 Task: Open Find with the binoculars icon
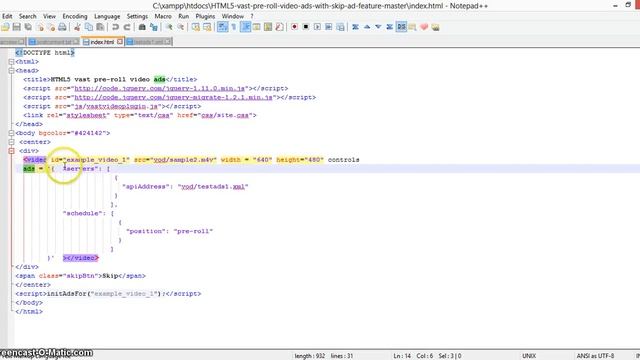tap(142, 27)
